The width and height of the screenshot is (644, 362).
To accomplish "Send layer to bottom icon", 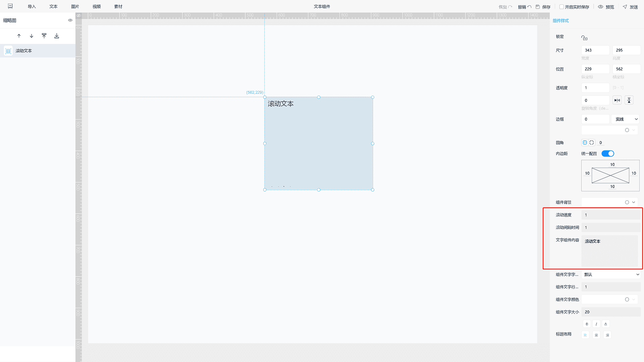I will [57, 36].
